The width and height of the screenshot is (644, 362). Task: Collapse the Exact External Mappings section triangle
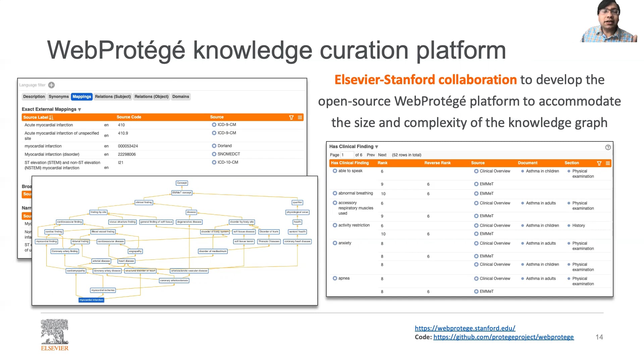tap(79, 109)
